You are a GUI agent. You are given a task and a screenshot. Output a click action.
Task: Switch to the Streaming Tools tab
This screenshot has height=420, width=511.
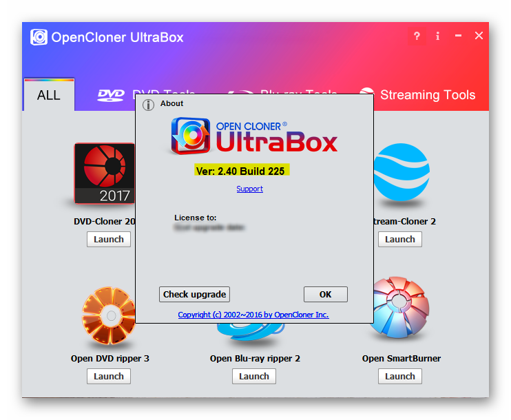point(417,95)
